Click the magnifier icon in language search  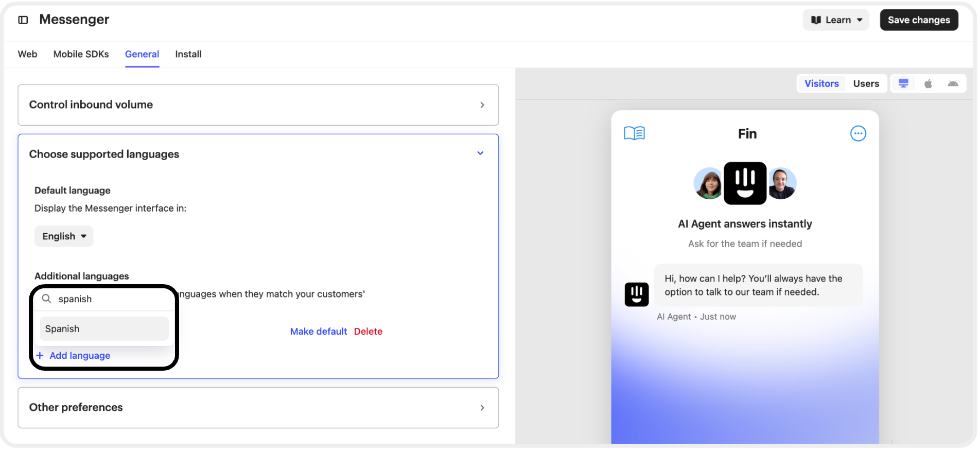(46, 299)
